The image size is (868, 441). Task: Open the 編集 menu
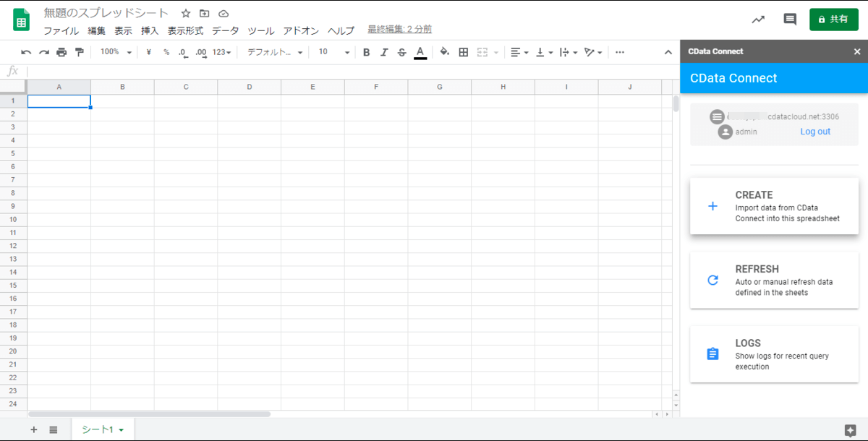pos(96,31)
